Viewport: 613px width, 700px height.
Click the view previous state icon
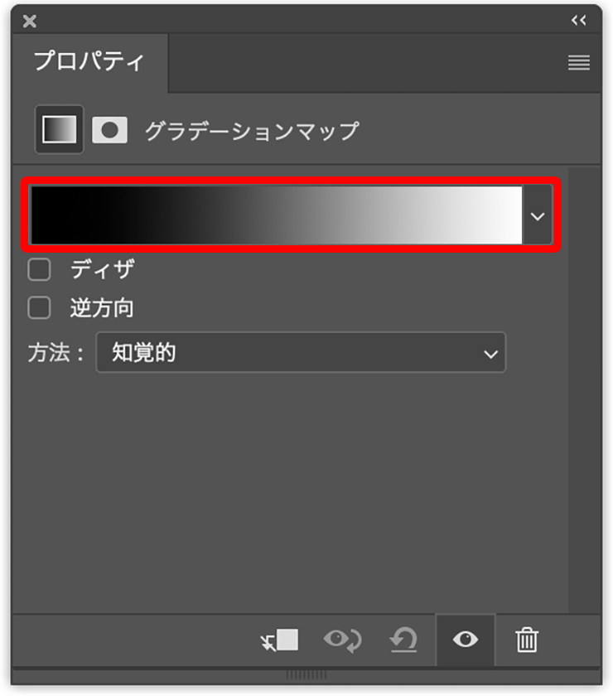click(341, 640)
